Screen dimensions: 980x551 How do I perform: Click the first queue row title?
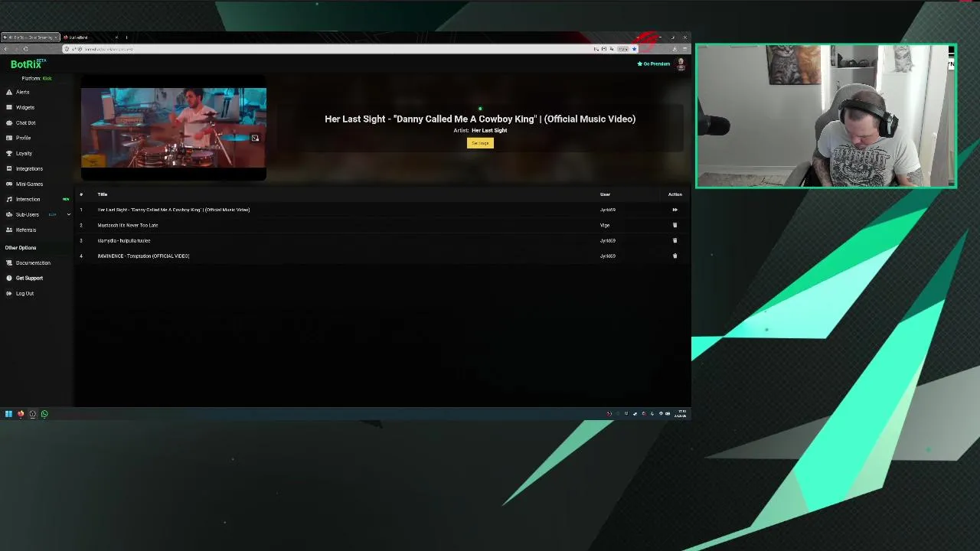coord(174,210)
